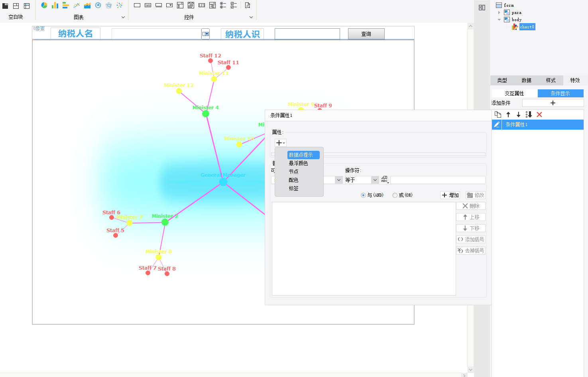
Task: Switch to the 数据 tab
Action: coord(527,80)
